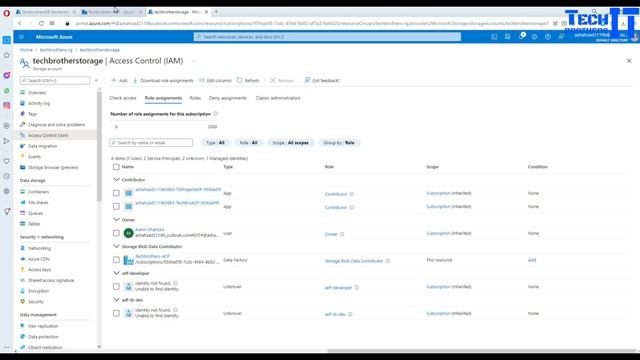Tick the checkbox of the Owner user row
Image resolution: width=640 pixels, height=360 pixels.
point(116,233)
